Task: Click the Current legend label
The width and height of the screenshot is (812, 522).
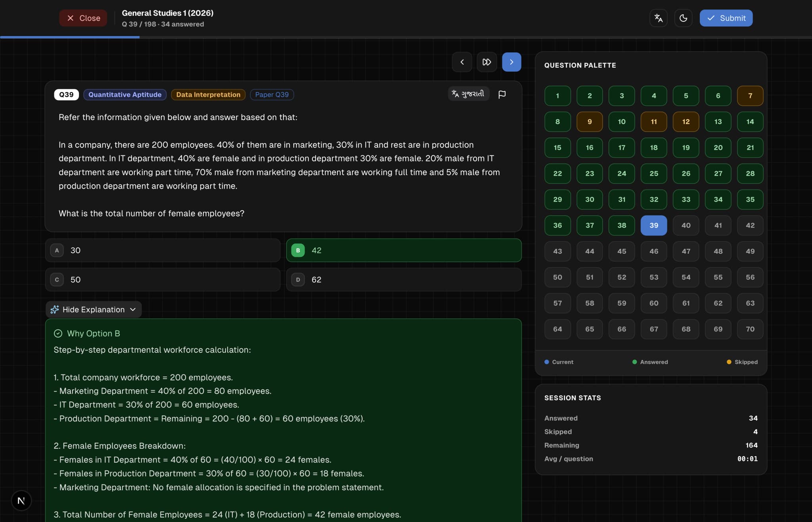Action: [x=563, y=362]
